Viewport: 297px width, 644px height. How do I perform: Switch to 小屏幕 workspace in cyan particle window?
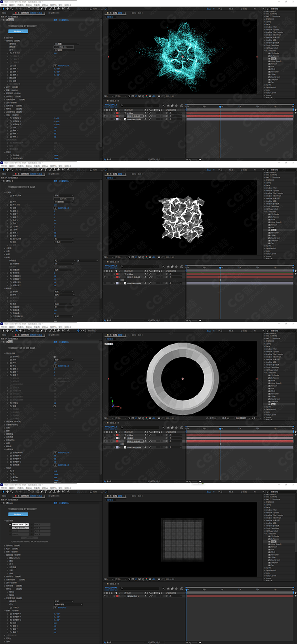click(x=244, y=9)
